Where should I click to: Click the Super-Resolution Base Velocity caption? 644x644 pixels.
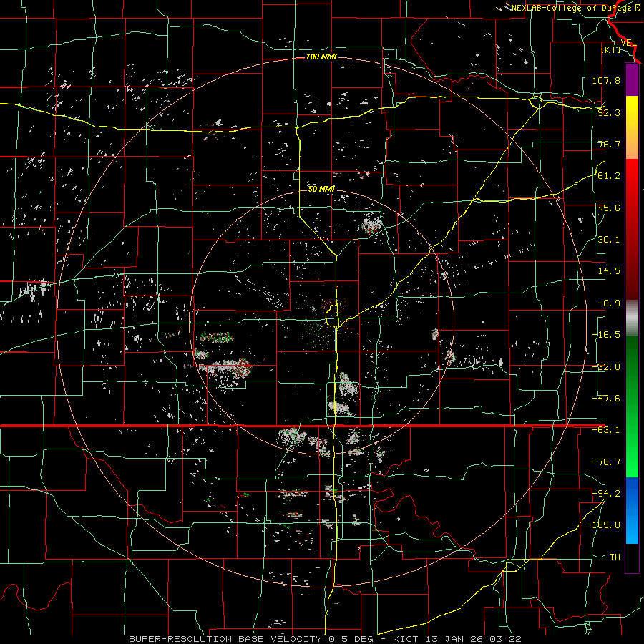point(326,639)
